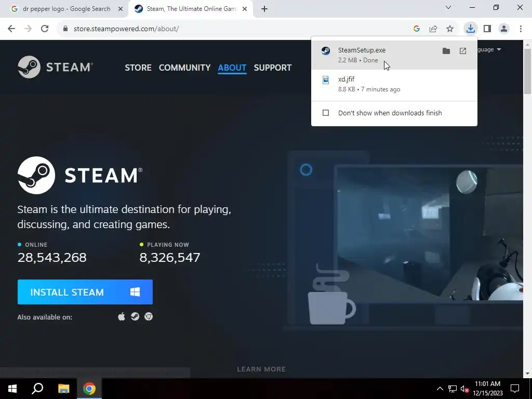
Task: Open Windows taskbar search
Action: point(37,389)
